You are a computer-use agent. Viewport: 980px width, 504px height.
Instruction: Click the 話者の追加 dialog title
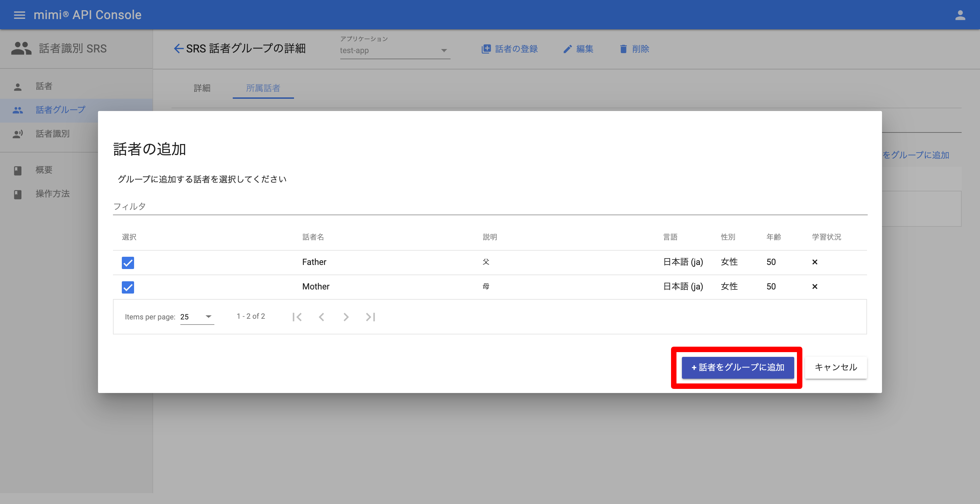click(149, 149)
